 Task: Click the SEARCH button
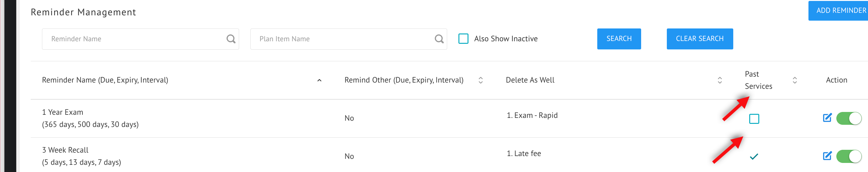click(x=619, y=39)
